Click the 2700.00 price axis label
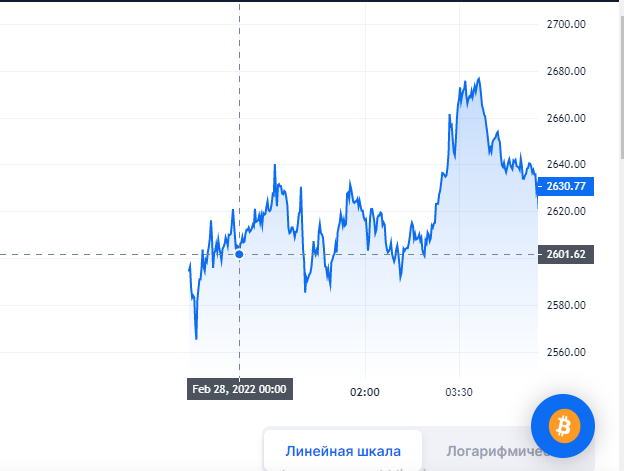The width and height of the screenshot is (624, 471). tap(566, 24)
